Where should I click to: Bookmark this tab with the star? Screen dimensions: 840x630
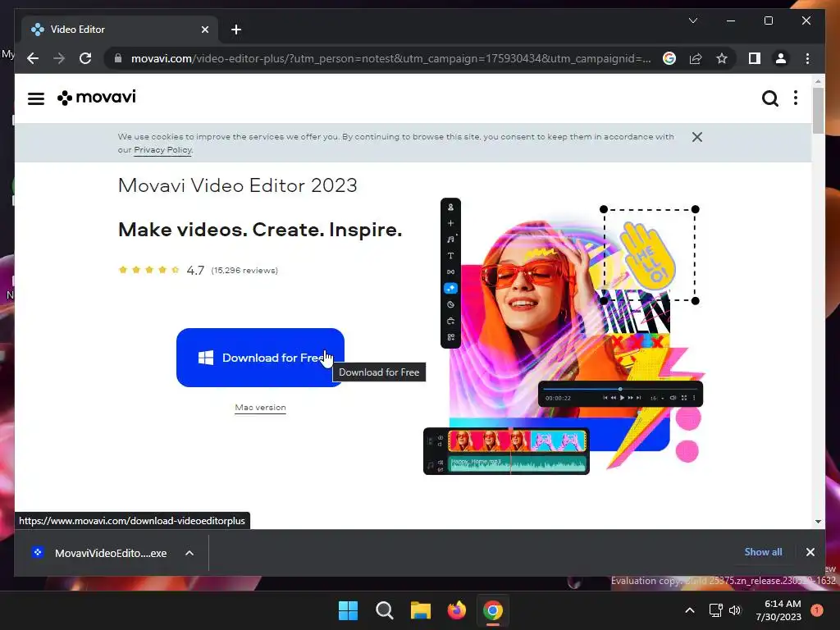coord(722,58)
